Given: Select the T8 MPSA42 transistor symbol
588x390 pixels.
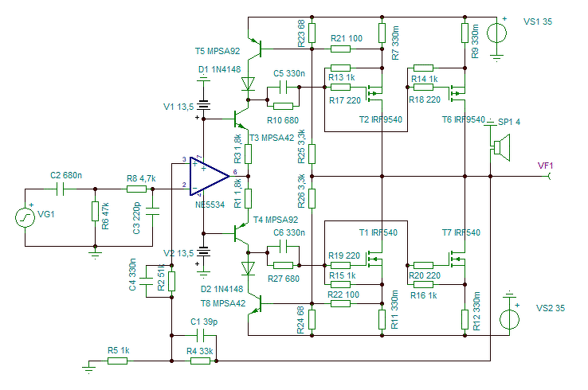Looking at the screenshot, I should [256, 304].
